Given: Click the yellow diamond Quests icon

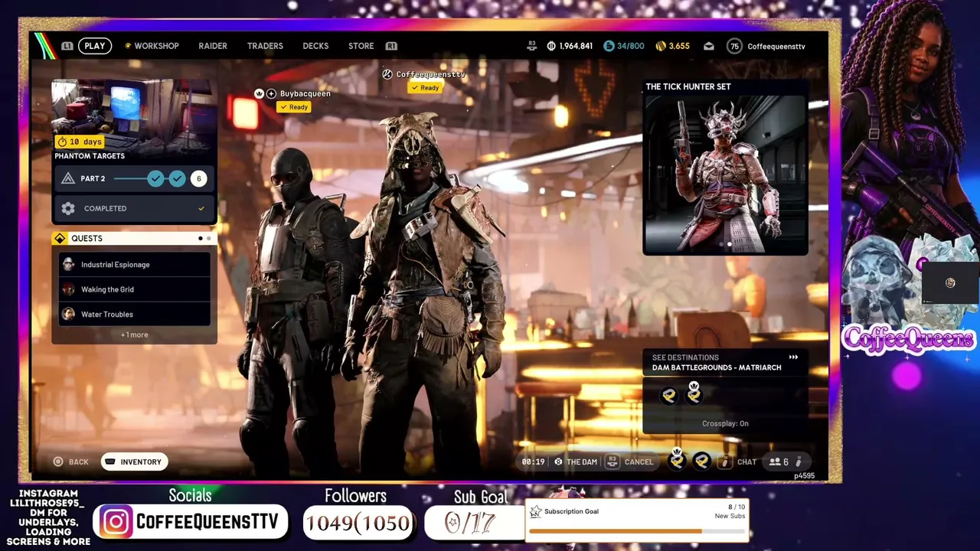Looking at the screenshot, I should pos(60,238).
